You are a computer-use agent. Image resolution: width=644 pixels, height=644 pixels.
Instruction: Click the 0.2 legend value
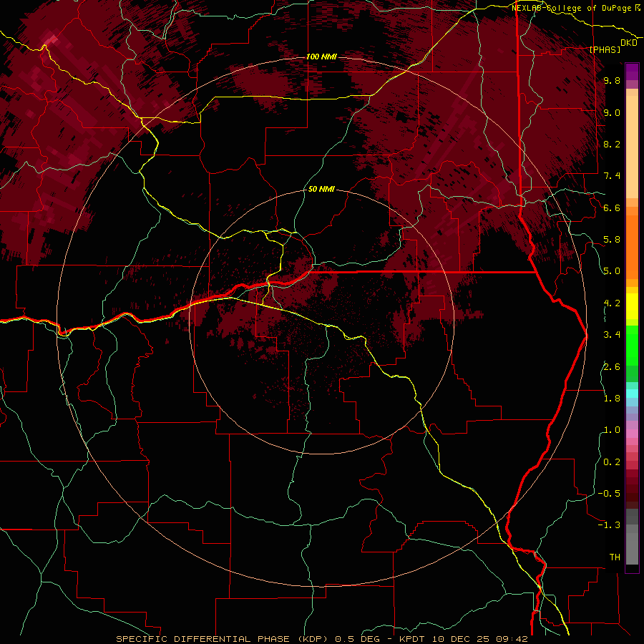tap(612, 462)
